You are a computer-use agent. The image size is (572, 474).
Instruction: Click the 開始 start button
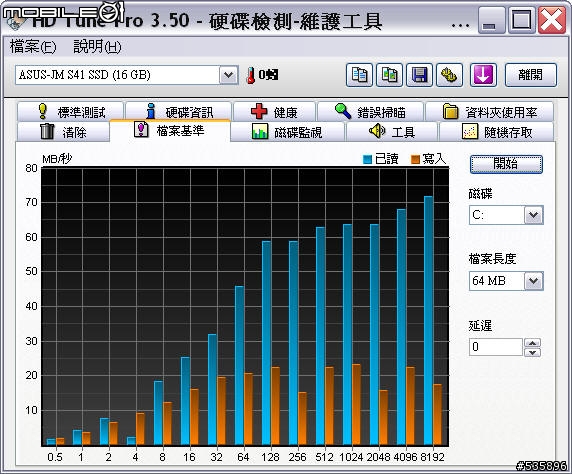pyautogui.click(x=506, y=164)
